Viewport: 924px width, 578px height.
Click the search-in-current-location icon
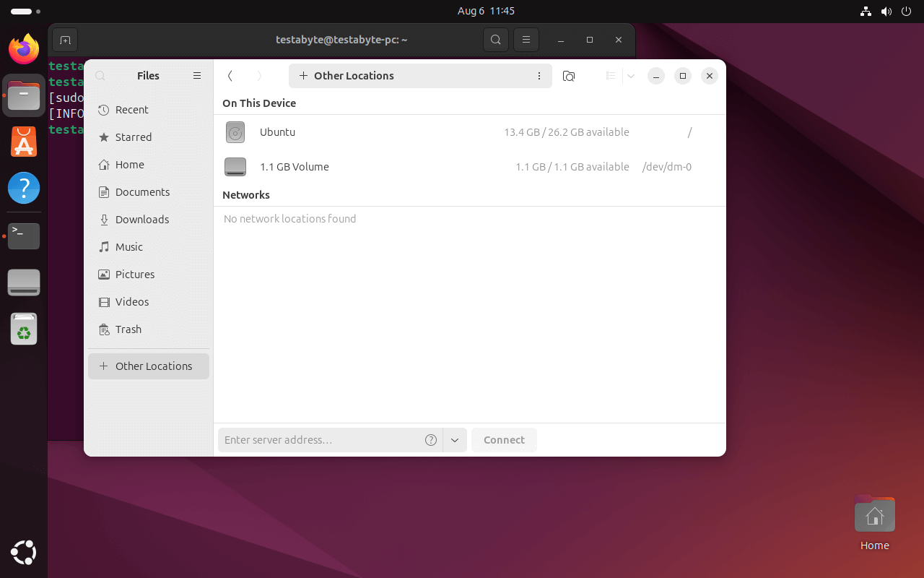pyautogui.click(x=569, y=75)
